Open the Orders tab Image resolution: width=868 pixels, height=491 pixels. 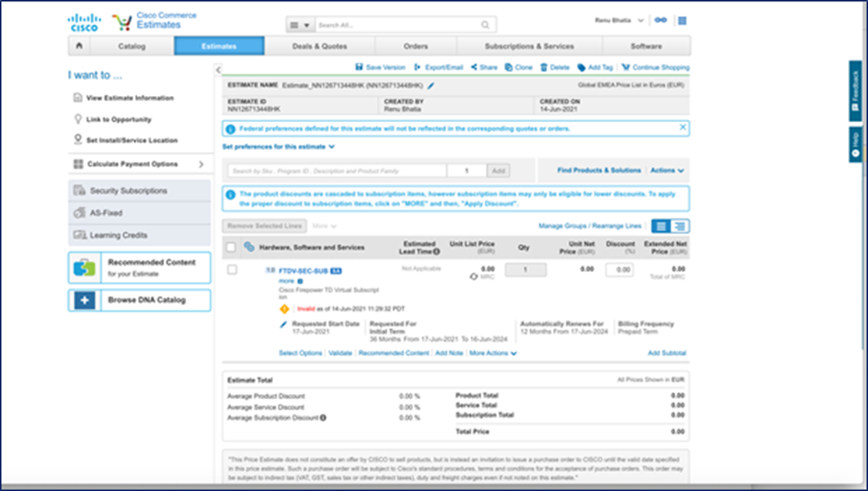[415, 46]
